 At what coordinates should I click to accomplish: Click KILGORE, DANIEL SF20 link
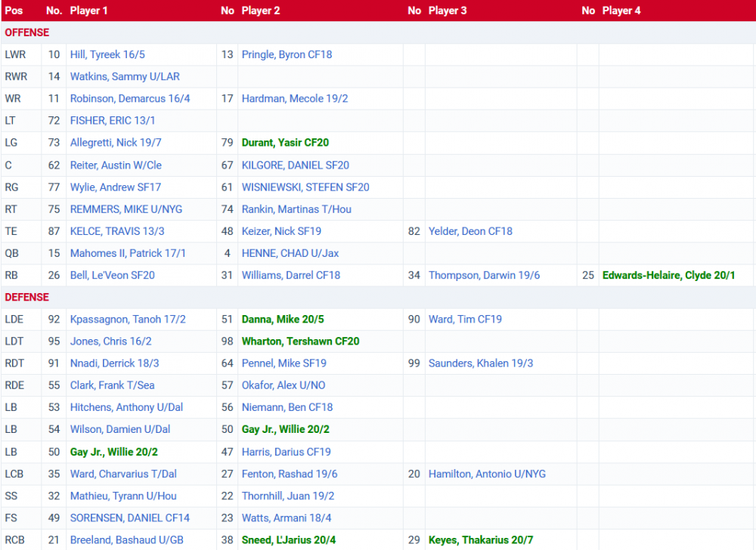[296, 165]
